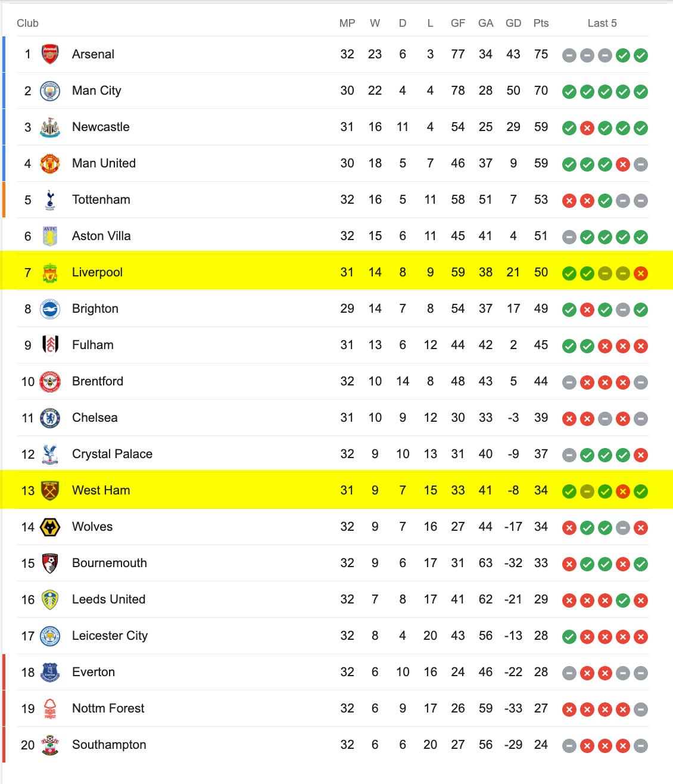Click the Liverpool club crest
The height and width of the screenshot is (784, 673).
(50, 272)
